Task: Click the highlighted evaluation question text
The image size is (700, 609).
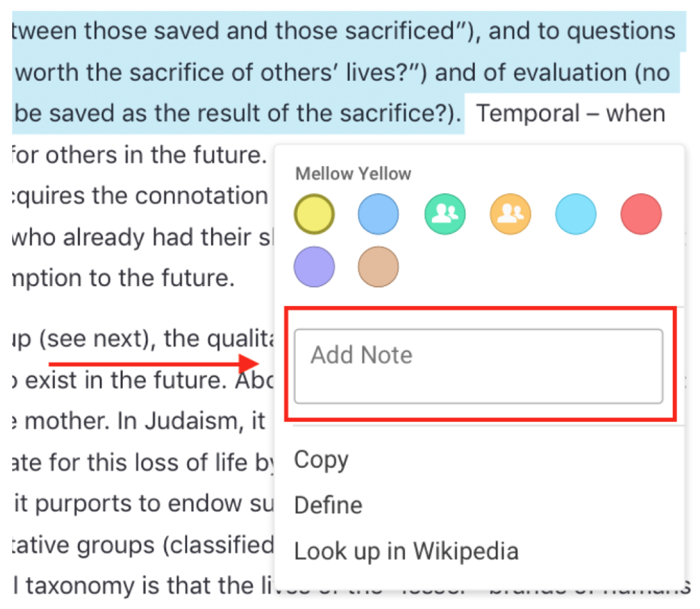Action: tap(271, 73)
